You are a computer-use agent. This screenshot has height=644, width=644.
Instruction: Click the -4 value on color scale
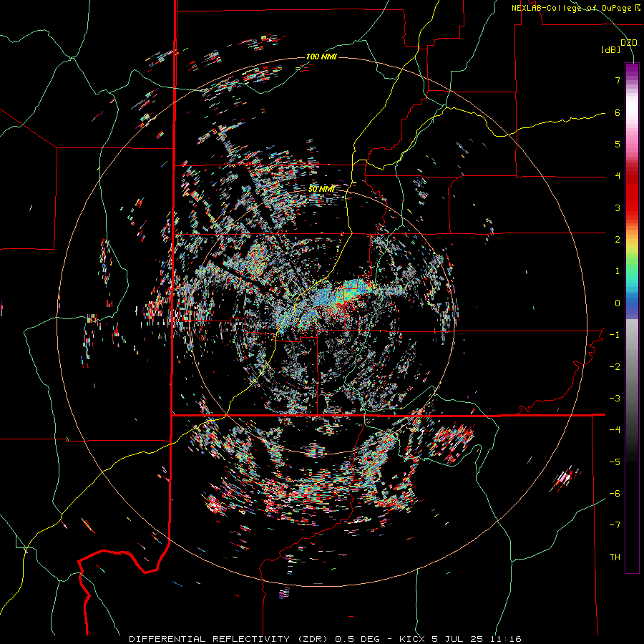click(615, 430)
